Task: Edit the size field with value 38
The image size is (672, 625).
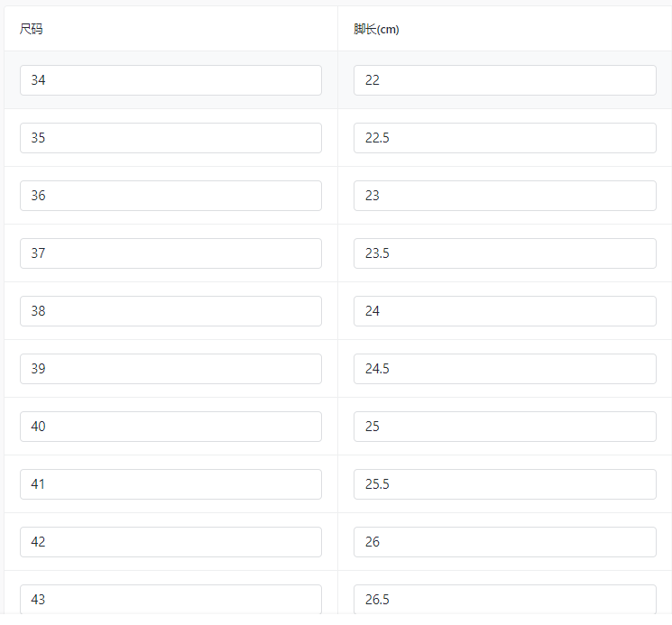Action: pos(170,311)
